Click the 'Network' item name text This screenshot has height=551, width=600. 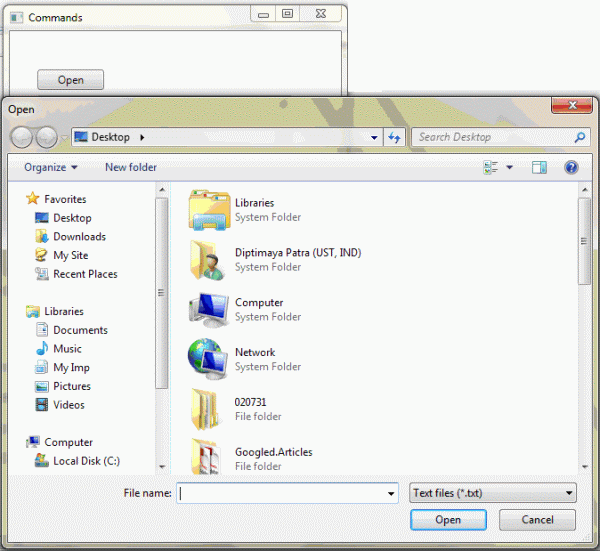(x=255, y=352)
